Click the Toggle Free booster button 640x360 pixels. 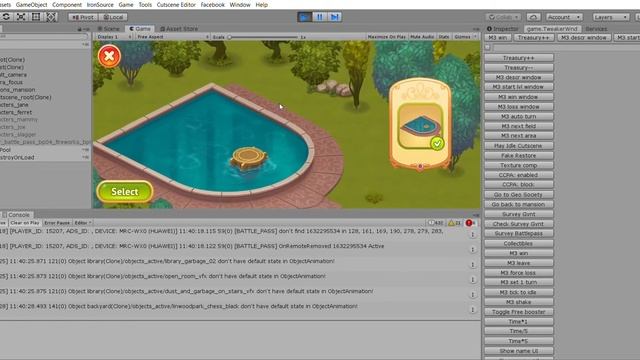click(519, 312)
